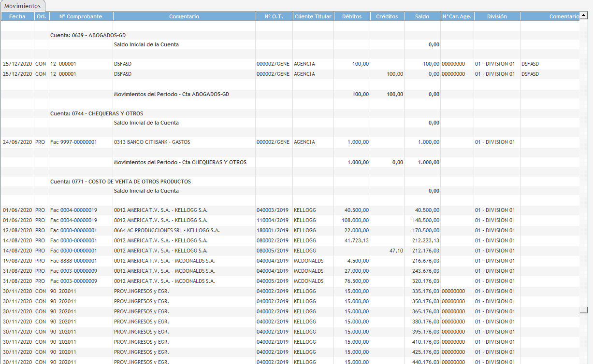This screenshot has height=364, width=593.
Task: Click the vertical scrollbar thumb
Action: point(584,310)
